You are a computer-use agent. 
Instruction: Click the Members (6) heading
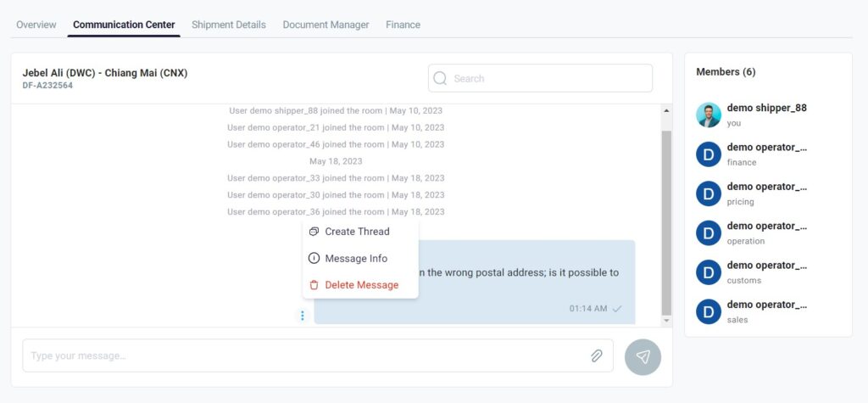(x=726, y=72)
